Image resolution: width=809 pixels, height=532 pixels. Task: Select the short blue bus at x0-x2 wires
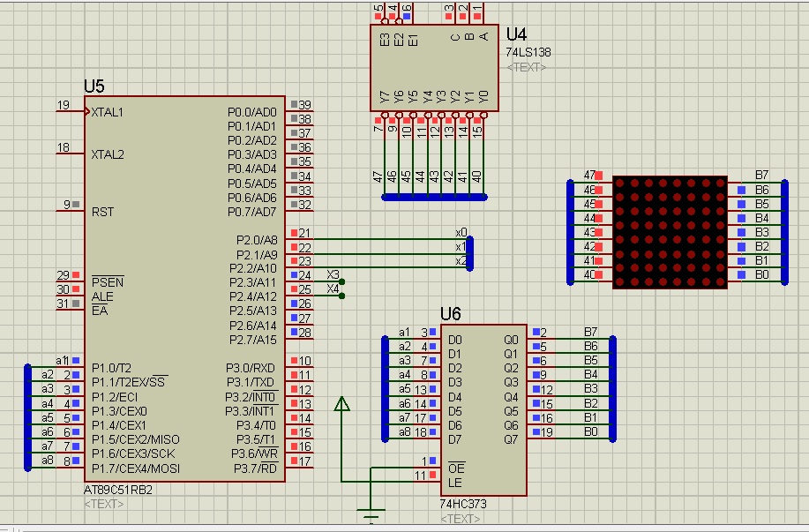tap(470, 253)
